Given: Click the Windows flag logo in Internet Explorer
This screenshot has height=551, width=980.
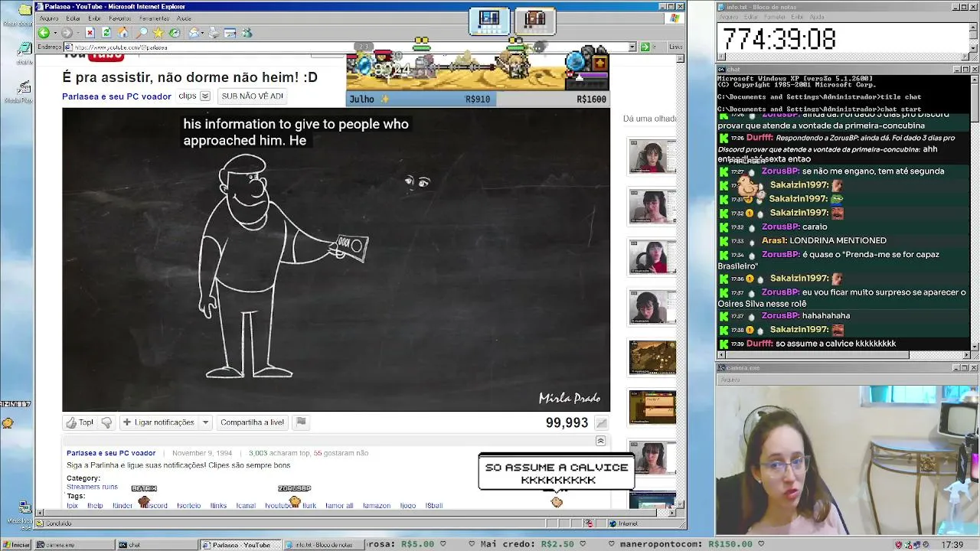Looking at the screenshot, I should tap(674, 18).
